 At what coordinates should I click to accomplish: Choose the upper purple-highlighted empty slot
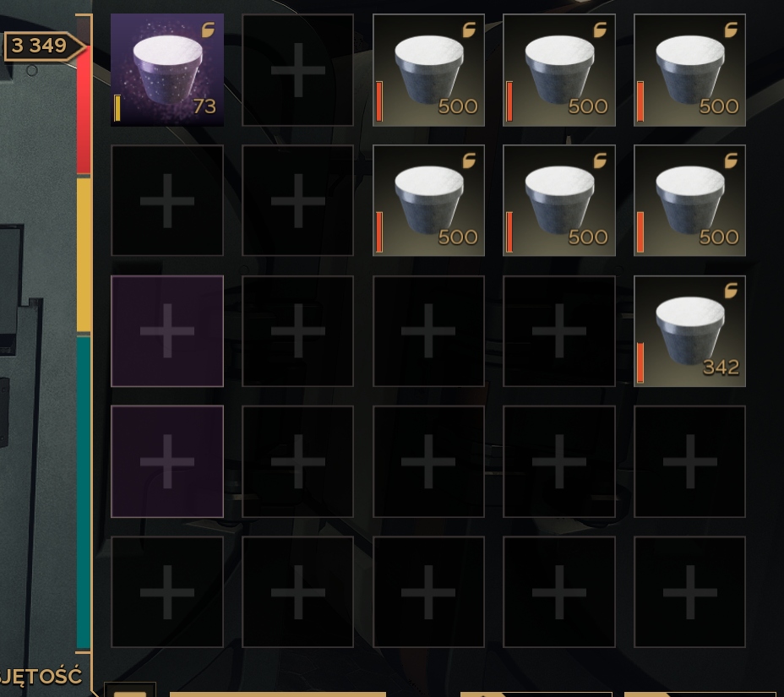[167, 331]
